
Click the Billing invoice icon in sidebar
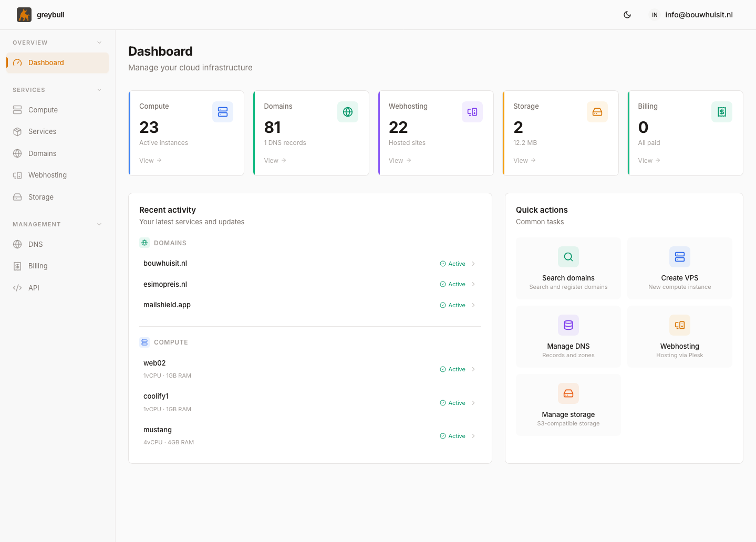(x=17, y=266)
